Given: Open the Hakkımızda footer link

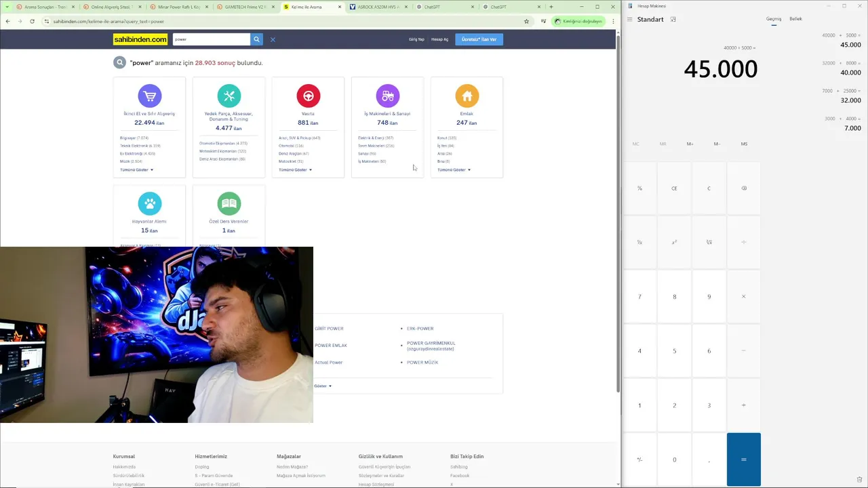Looking at the screenshot, I should (124, 467).
